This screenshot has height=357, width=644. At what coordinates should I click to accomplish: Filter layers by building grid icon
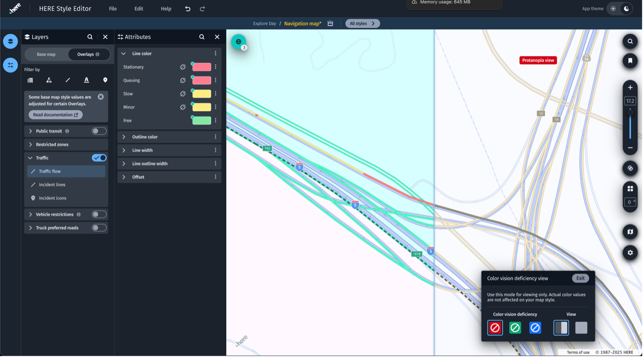point(30,81)
